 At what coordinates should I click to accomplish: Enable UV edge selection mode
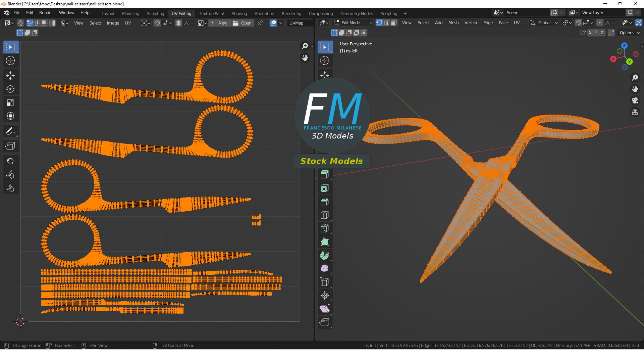(38, 23)
